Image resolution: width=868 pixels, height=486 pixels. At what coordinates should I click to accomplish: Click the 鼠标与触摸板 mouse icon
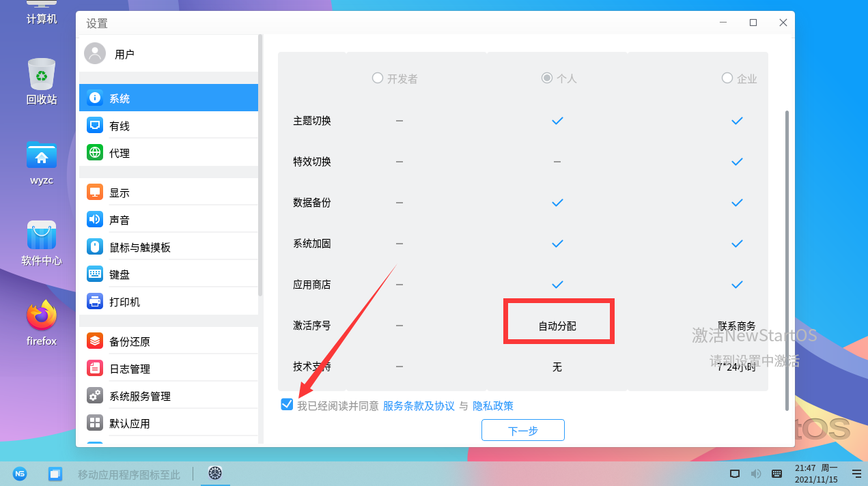pos(95,247)
